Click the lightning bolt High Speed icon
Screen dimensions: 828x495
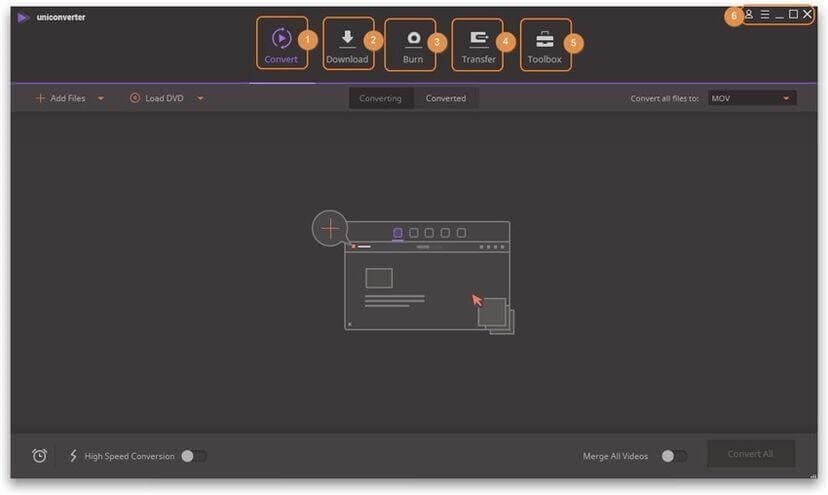point(73,456)
